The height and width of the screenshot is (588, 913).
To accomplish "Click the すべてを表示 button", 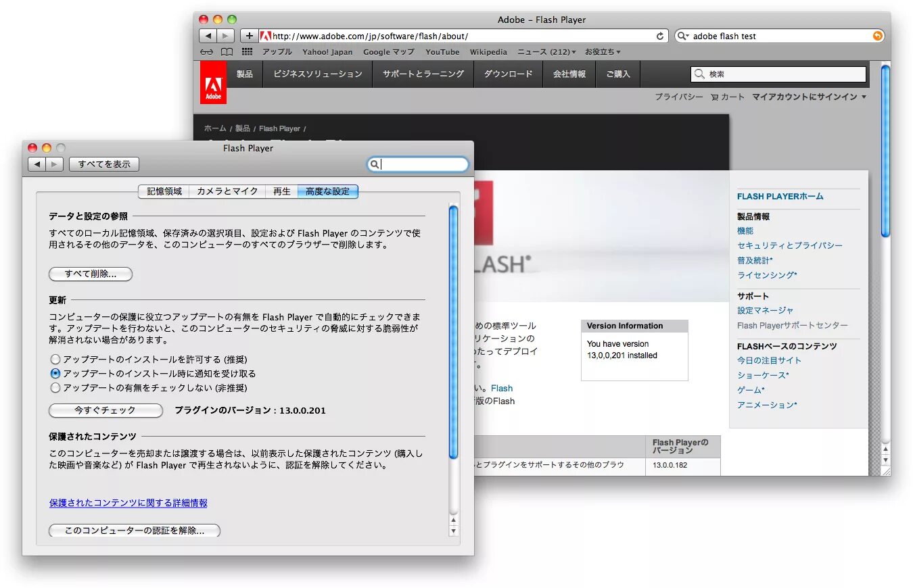I will tap(104, 164).
